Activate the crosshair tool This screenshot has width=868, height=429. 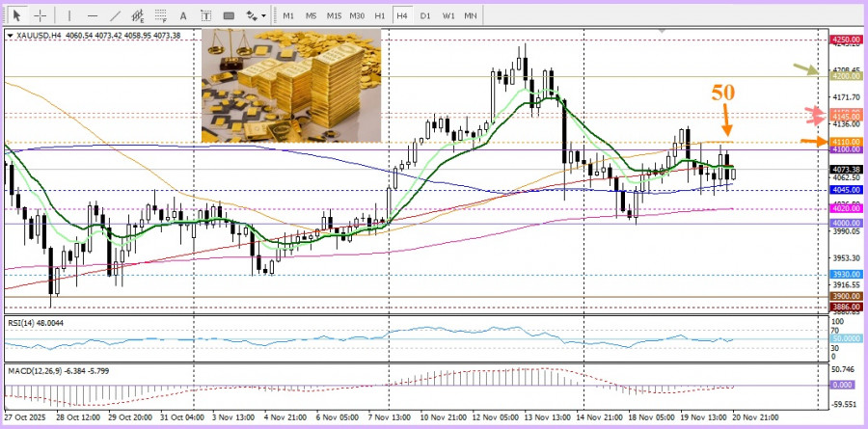click(x=40, y=15)
